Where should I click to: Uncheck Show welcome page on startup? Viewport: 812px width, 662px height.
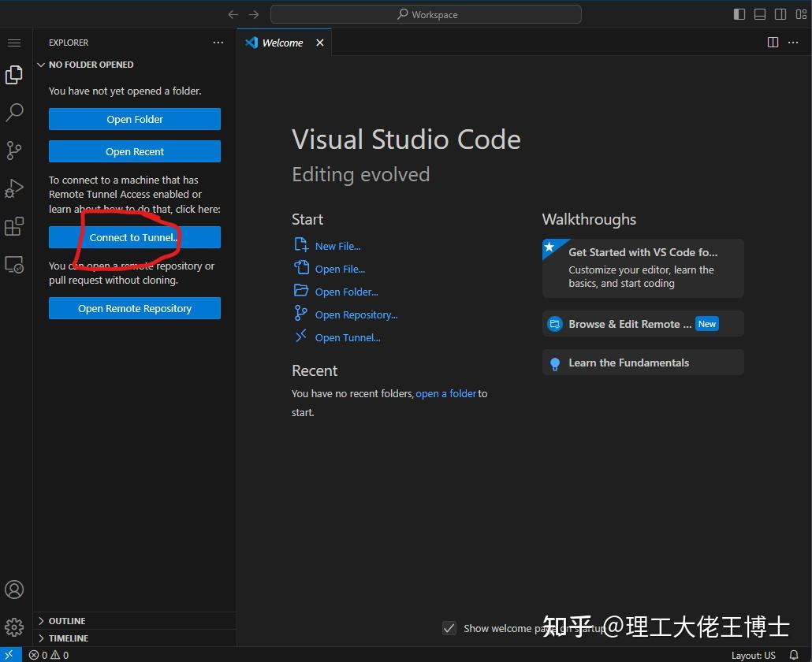pos(449,628)
